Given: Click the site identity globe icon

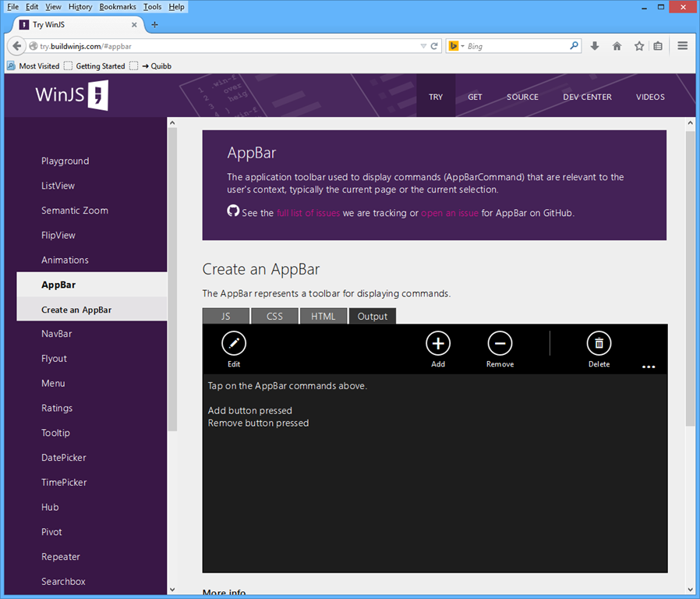Looking at the screenshot, I should point(33,46).
